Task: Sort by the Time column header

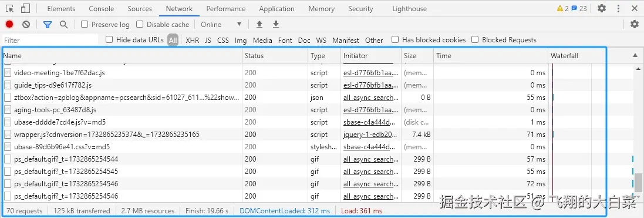Action: pyautogui.click(x=491, y=55)
